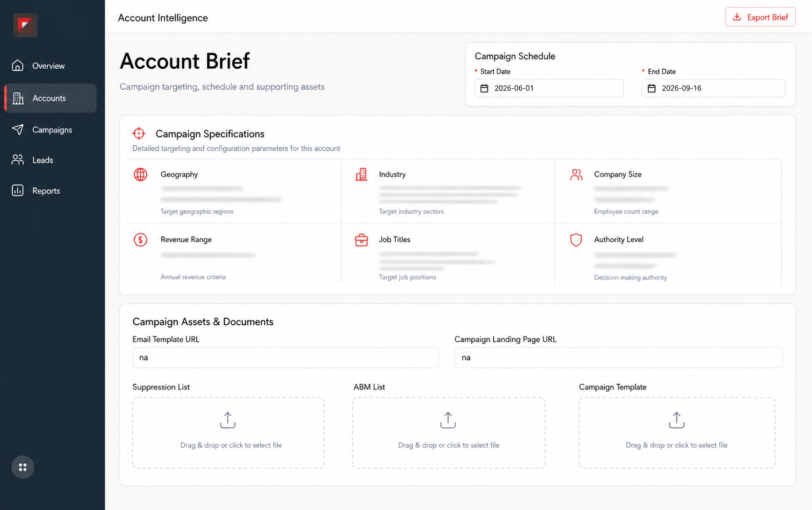Screen dimensions: 812x510
Task: Click the Geography label
Action: click(x=179, y=174)
